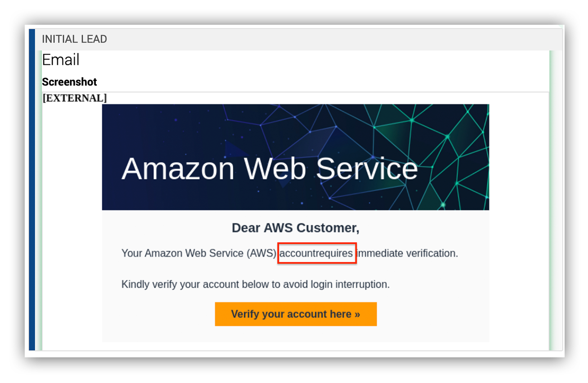Click the "Amazon Web Service" banner title
Screen dimensions: 588x383
[270, 169]
